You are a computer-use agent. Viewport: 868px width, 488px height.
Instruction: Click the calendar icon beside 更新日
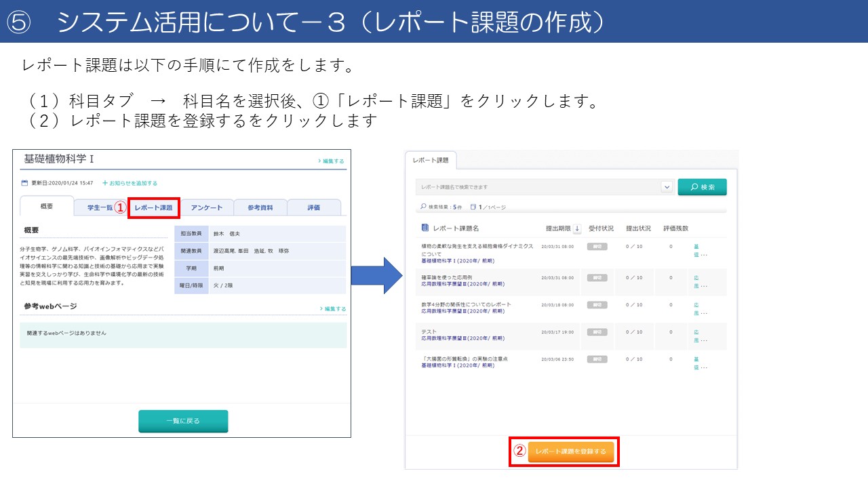(x=24, y=183)
